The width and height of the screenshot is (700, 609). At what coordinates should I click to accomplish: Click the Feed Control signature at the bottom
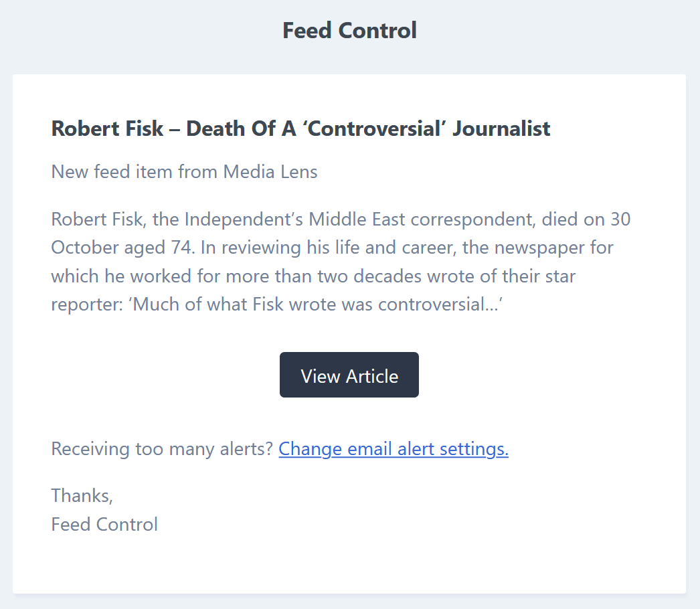coord(104,524)
